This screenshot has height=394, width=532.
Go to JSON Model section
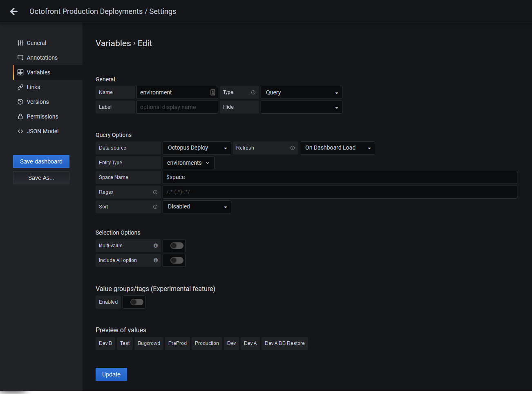(x=42, y=131)
